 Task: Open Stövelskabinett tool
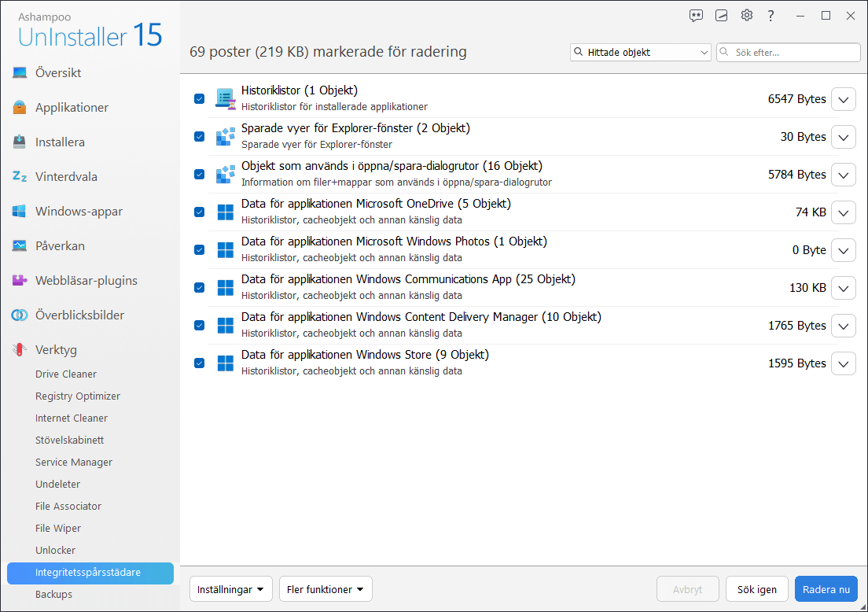tap(70, 441)
